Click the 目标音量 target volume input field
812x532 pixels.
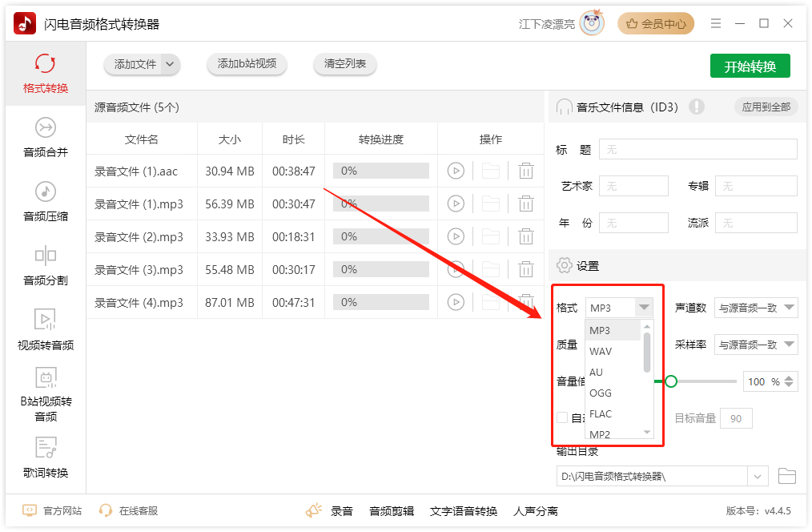point(736,417)
